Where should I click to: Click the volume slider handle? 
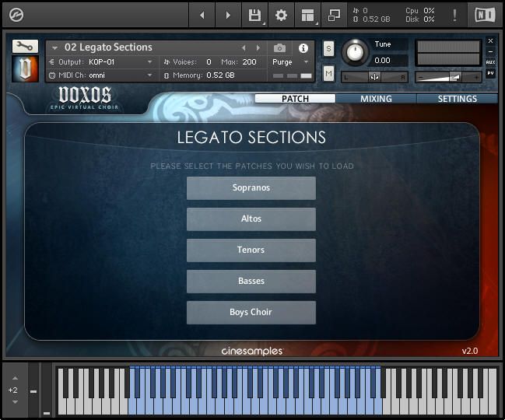tap(454, 77)
